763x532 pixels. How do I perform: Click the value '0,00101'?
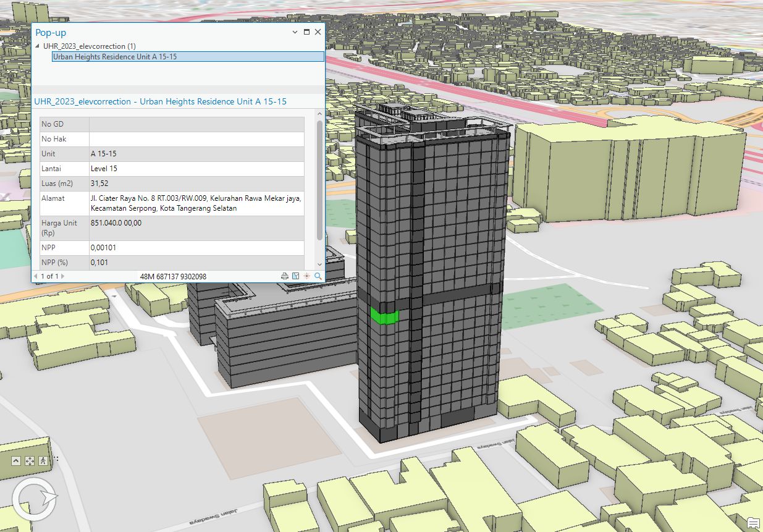[x=103, y=248]
